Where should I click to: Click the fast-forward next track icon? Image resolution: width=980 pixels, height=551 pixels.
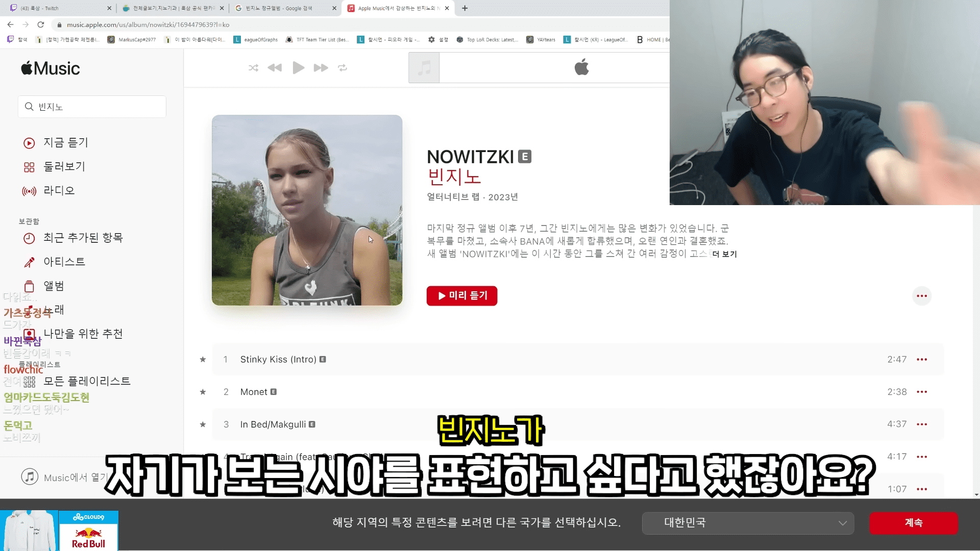(321, 68)
